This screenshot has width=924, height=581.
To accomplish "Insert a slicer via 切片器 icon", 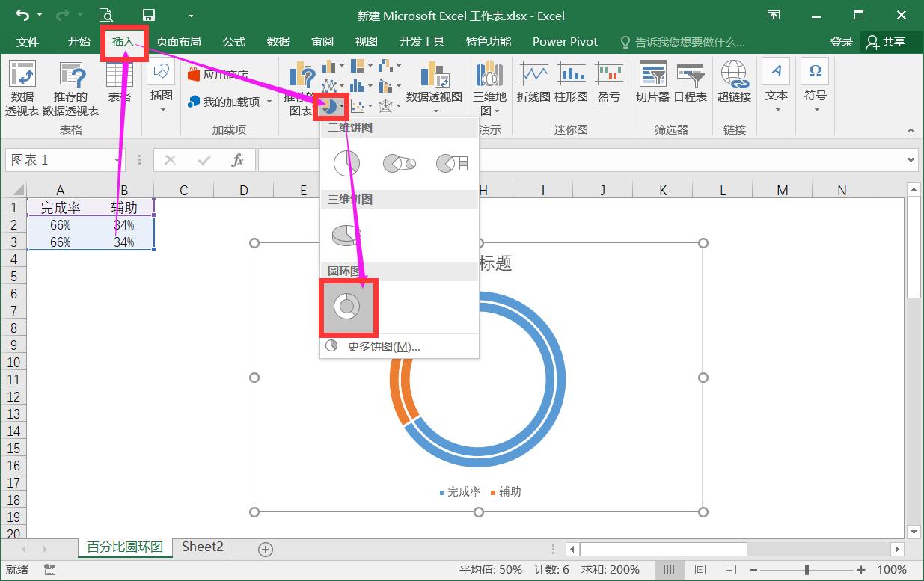I will tap(652, 82).
